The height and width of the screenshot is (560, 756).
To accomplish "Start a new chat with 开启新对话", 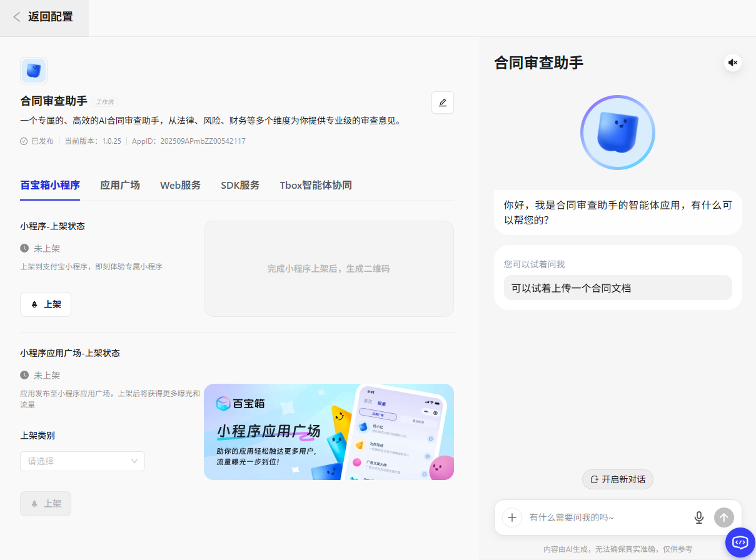I will point(618,479).
